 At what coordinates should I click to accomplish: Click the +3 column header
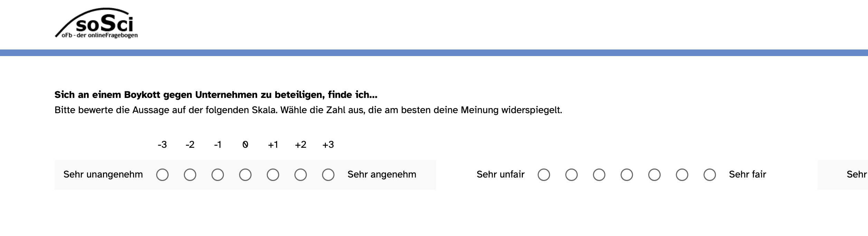coord(328,145)
